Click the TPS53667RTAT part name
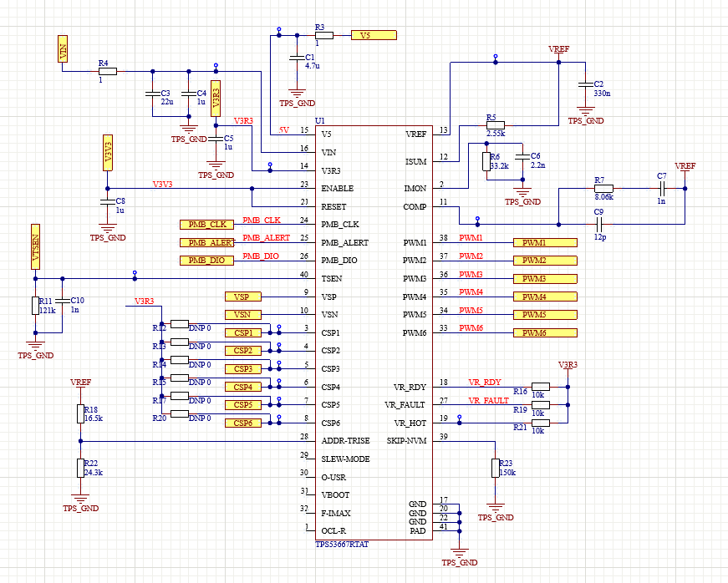 tap(342, 544)
